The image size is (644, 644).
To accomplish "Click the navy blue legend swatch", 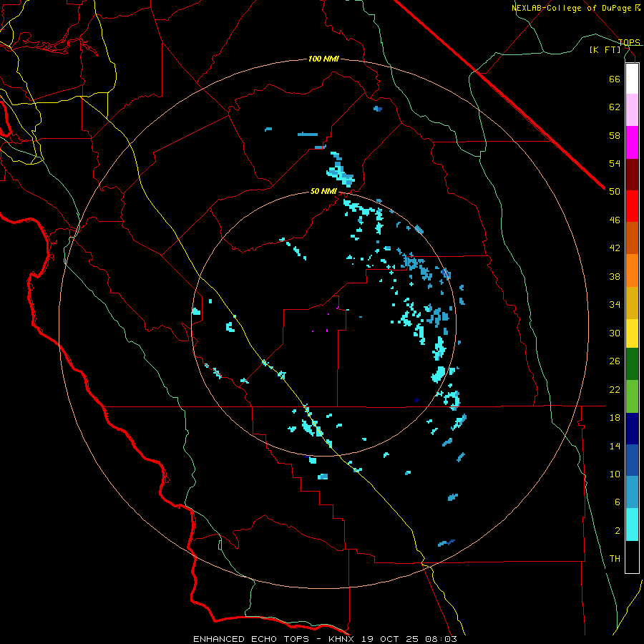I will (632, 429).
